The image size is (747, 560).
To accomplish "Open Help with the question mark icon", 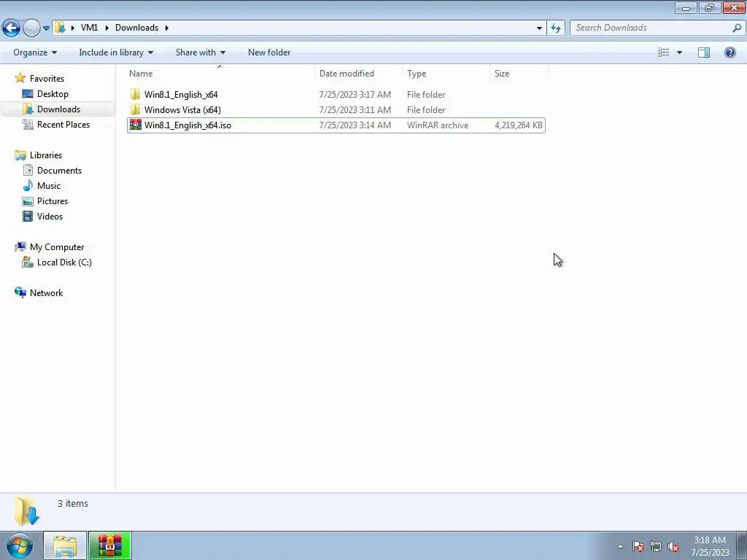I will point(729,52).
